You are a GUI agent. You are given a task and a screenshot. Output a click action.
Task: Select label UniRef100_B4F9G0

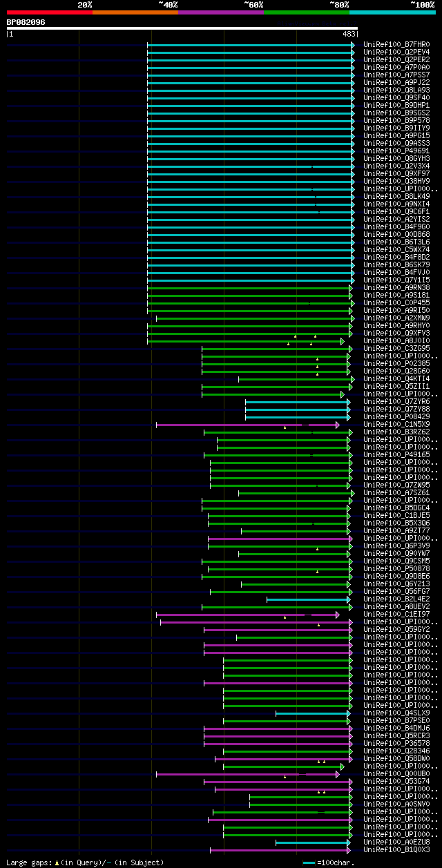tap(396, 226)
